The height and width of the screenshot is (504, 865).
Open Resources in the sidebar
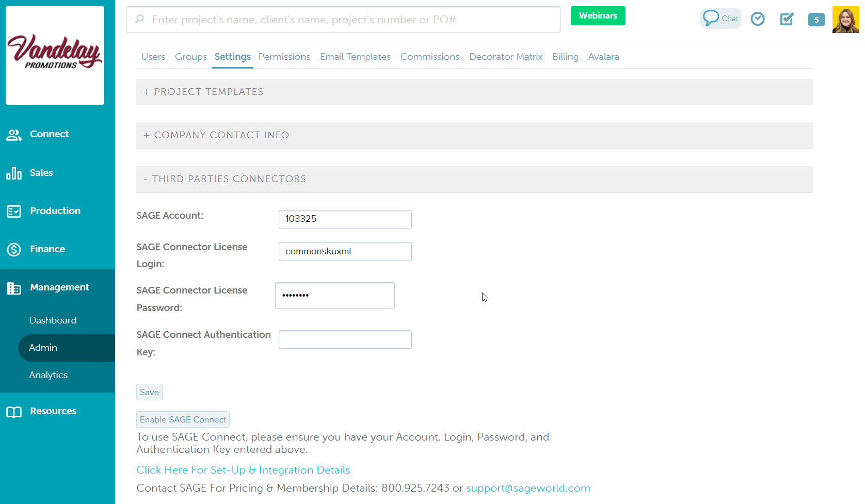click(x=53, y=411)
